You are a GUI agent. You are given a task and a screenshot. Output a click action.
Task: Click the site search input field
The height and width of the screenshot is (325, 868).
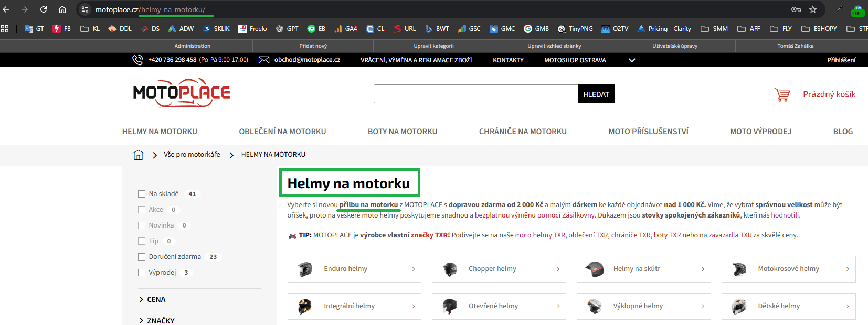coord(476,94)
